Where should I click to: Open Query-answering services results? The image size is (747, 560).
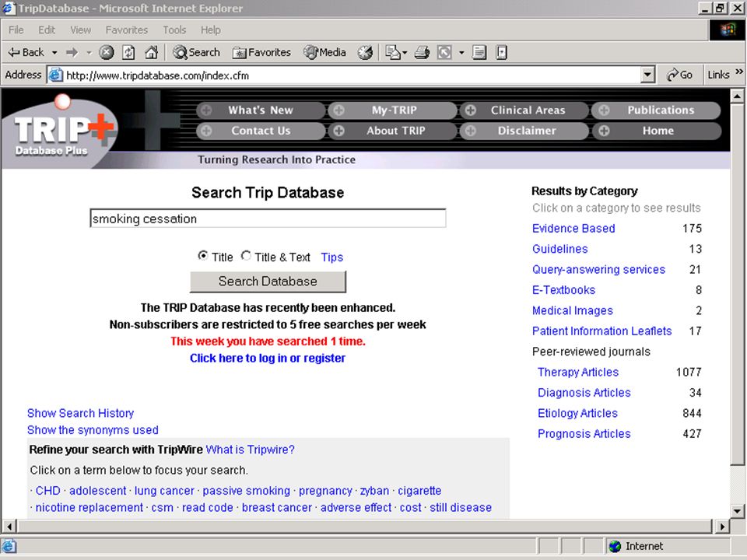pos(598,270)
